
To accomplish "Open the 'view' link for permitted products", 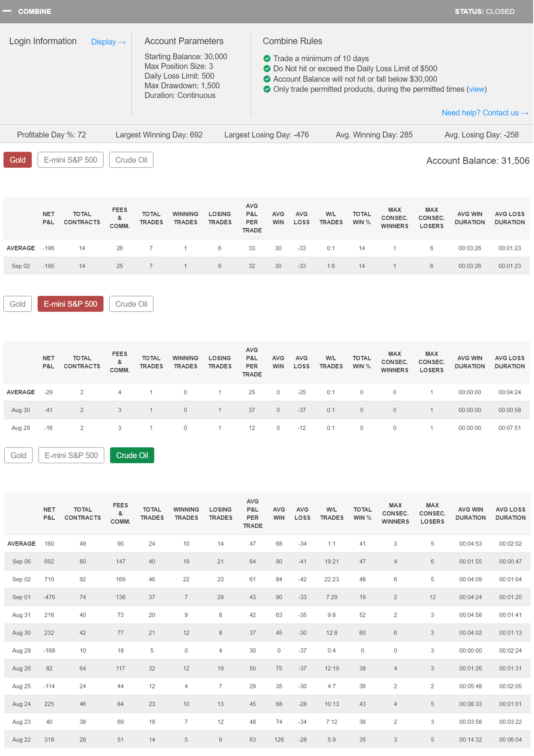I will click(x=476, y=89).
